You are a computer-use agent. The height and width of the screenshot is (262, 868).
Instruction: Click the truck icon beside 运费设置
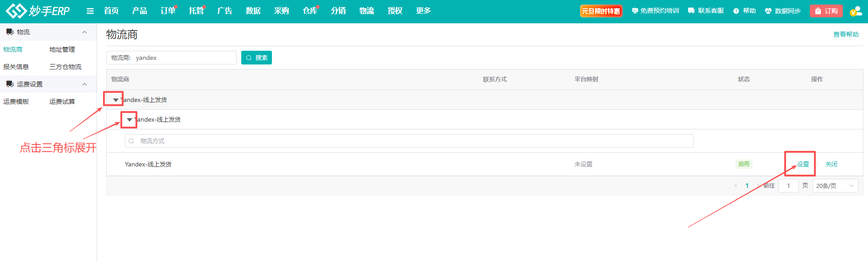[x=10, y=84]
